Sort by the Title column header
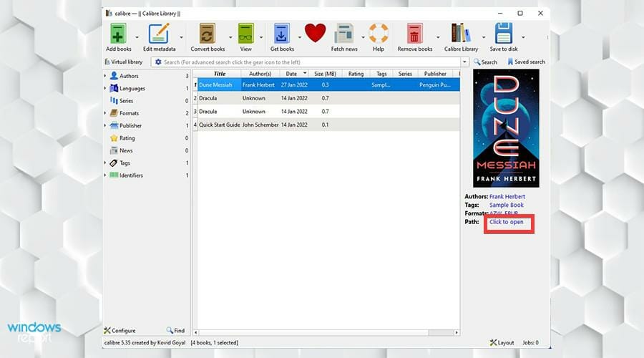 coord(220,74)
